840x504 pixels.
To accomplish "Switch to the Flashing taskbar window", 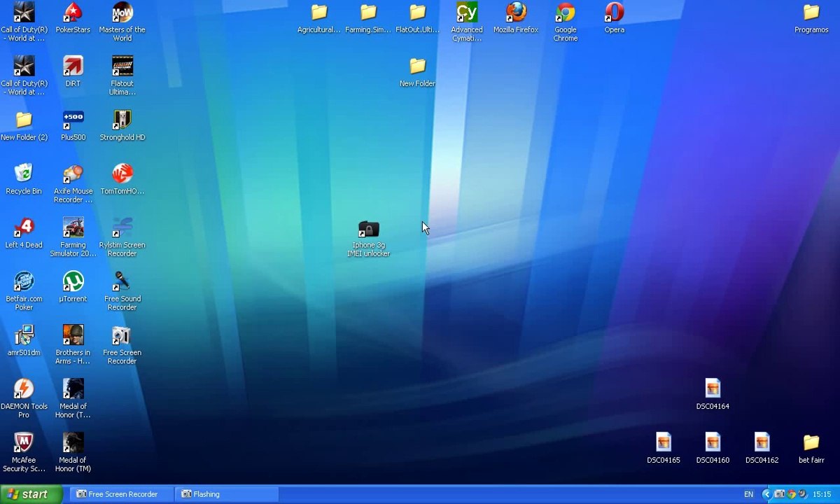I will [x=227, y=494].
